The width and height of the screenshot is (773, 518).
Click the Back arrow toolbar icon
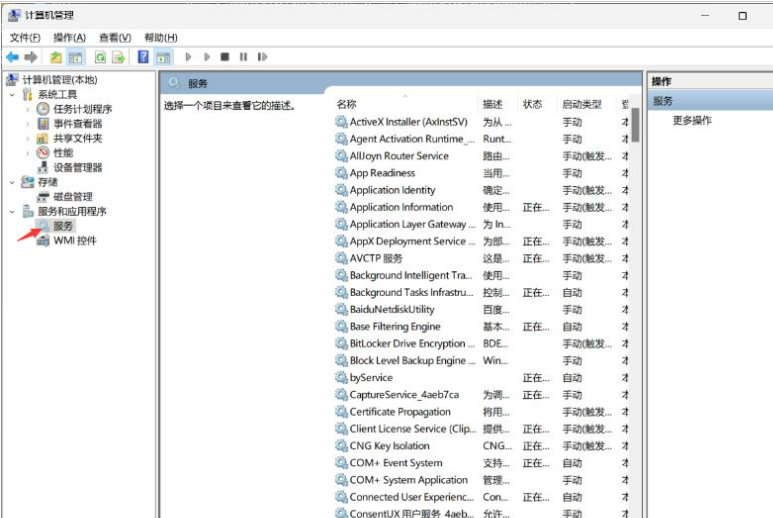point(12,57)
